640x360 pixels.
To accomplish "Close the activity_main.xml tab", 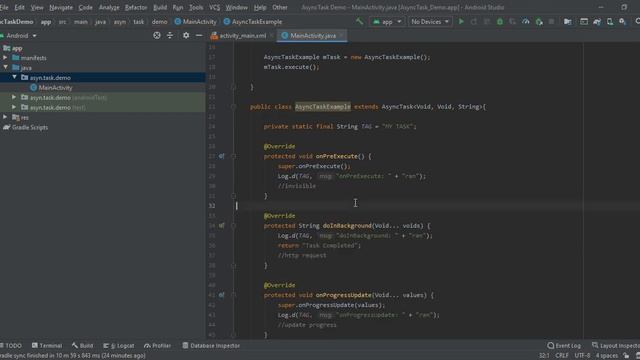I will coord(271,36).
